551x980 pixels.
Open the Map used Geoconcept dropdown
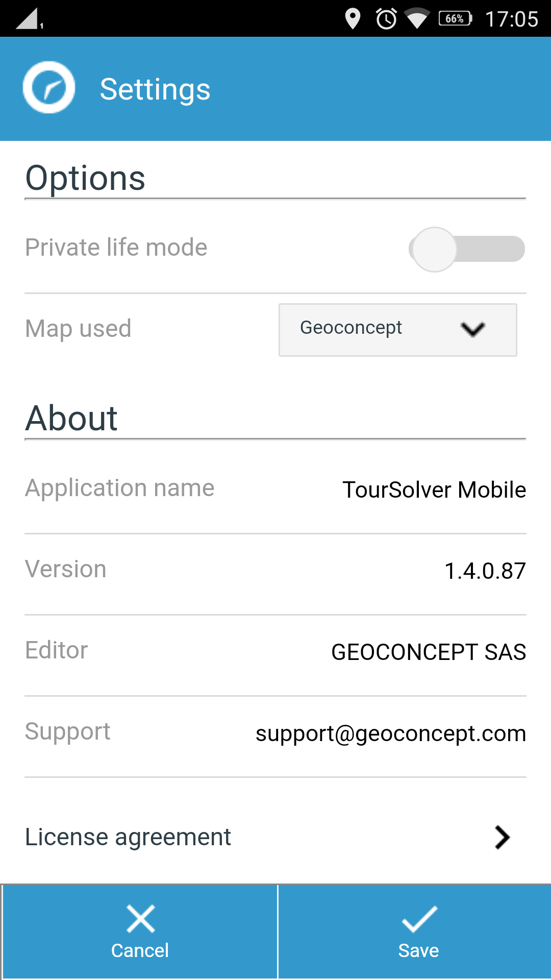[x=398, y=330]
